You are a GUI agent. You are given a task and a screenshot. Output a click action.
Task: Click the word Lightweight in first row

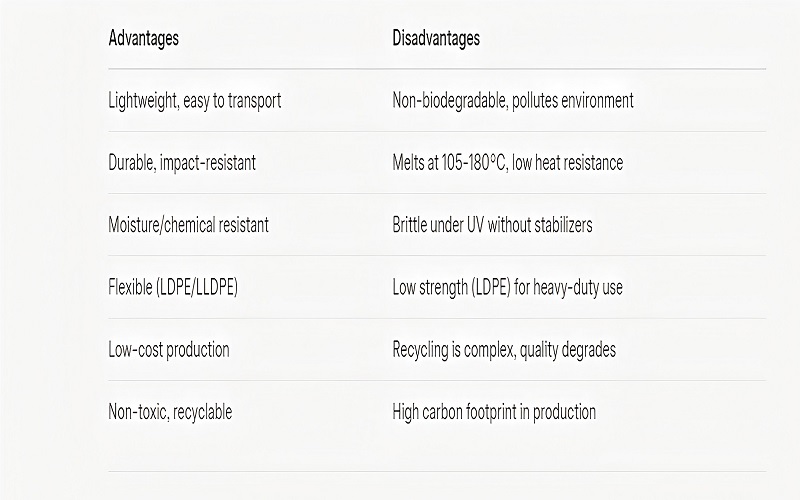click(x=142, y=101)
